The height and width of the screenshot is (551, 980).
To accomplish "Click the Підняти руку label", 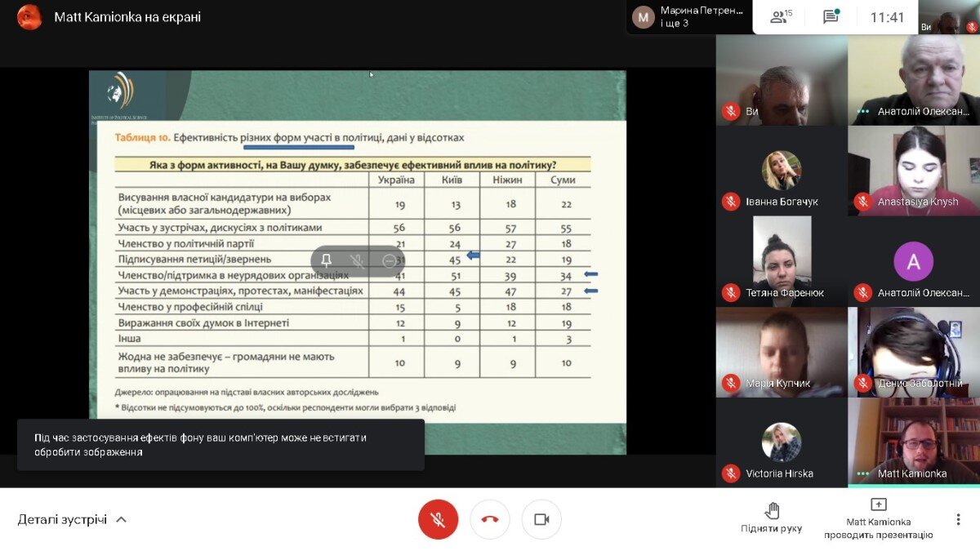I will [x=771, y=529].
